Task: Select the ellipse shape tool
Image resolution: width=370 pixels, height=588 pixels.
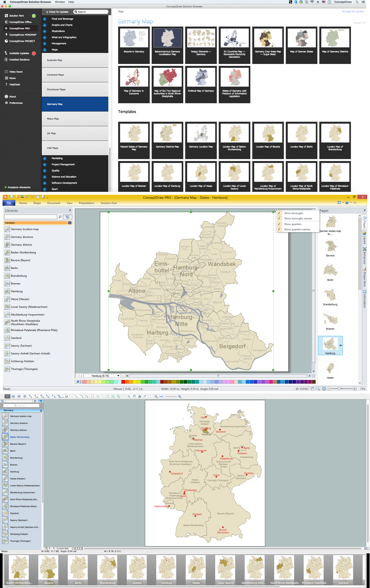Action: [19, 396]
